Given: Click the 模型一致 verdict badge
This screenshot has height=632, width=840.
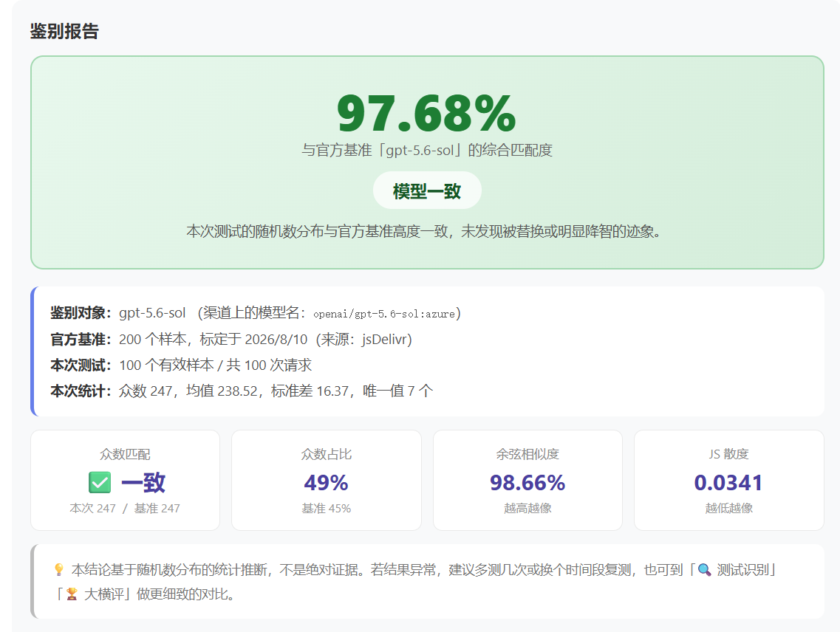Looking at the screenshot, I should point(427,190).
